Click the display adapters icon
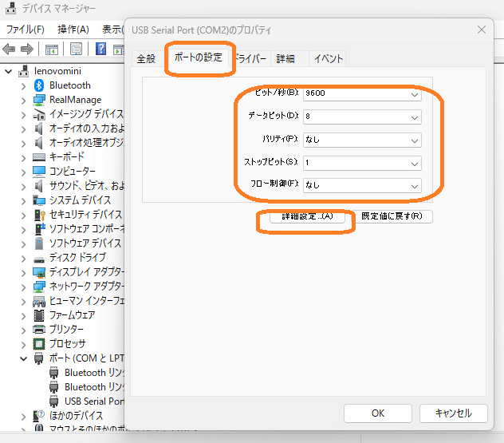Screen dimensions: 504x443 [x=39, y=272]
